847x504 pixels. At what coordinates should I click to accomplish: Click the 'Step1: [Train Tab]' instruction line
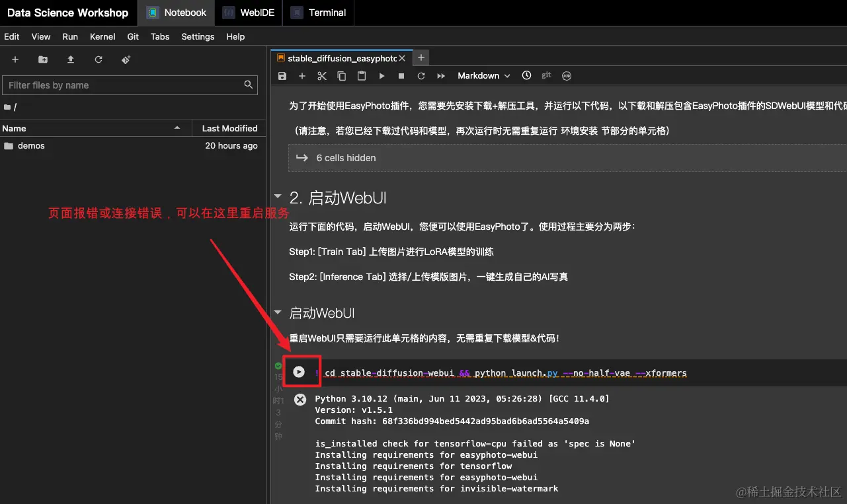pos(391,252)
